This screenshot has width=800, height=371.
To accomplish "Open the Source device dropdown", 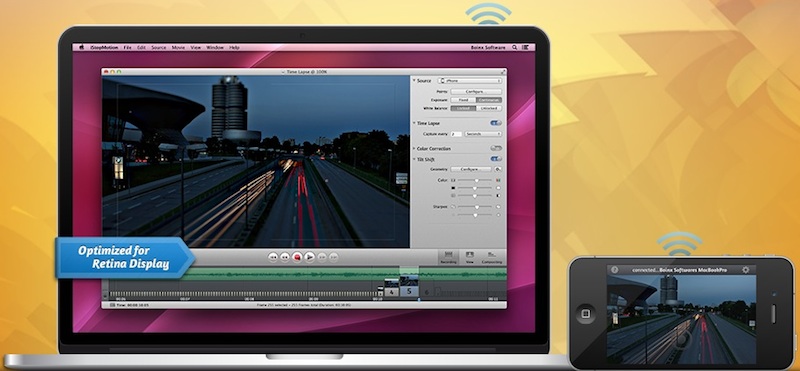I will (x=470, y=81).
